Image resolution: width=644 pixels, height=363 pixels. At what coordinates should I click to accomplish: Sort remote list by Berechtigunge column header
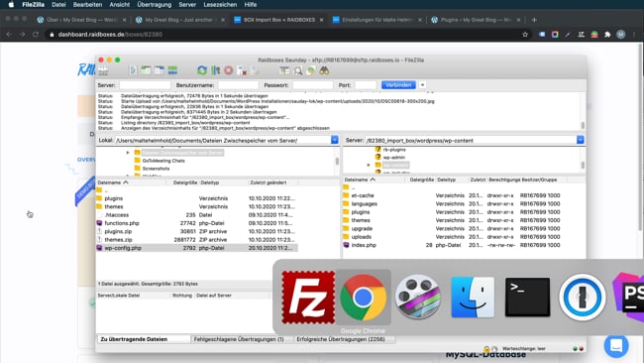(503, 180)
